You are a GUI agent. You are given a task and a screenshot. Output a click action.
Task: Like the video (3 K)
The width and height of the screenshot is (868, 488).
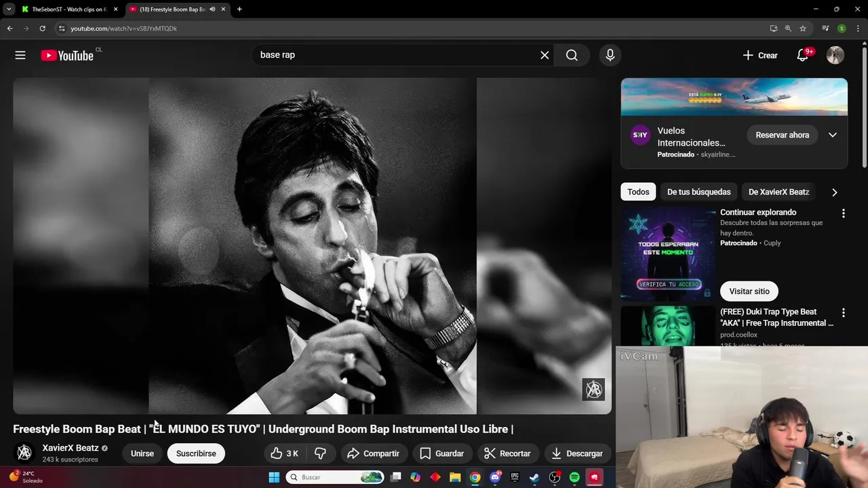pyautogui.click(x=284, y=453)
